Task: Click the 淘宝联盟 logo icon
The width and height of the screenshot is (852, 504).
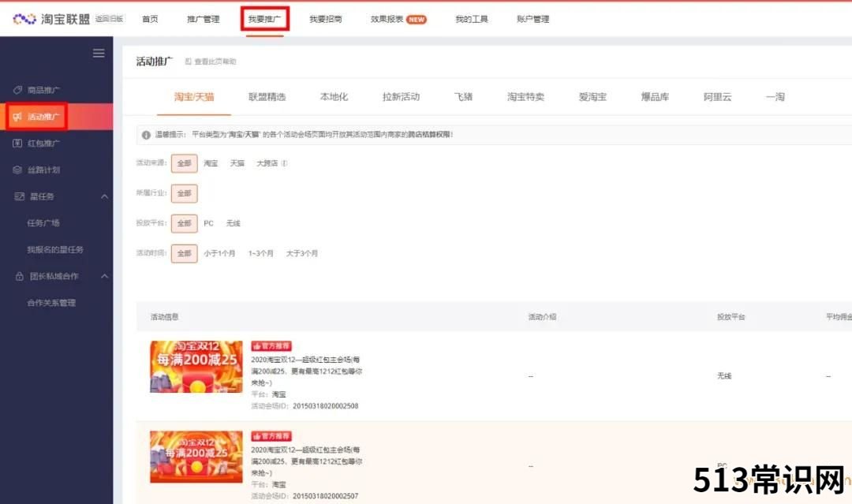Action: pos(24,19)
